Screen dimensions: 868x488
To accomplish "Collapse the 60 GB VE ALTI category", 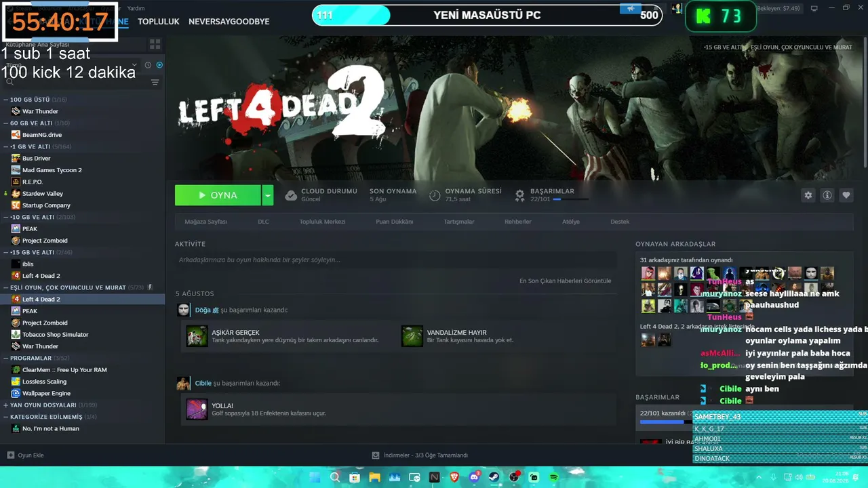I will point(6,123).
